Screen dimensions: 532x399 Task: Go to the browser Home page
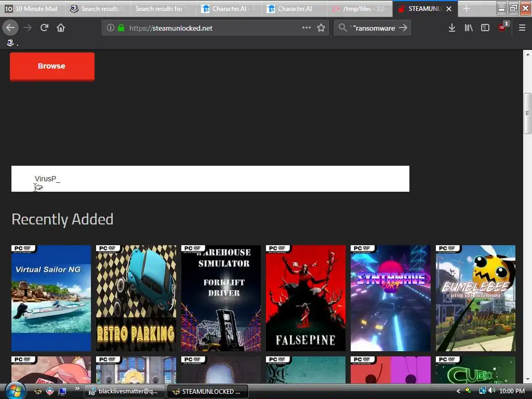61,28
